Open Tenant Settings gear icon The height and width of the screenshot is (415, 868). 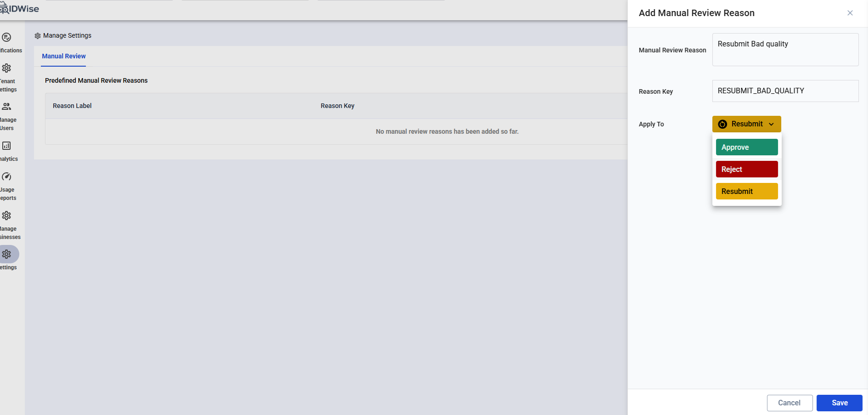coord(6,68)
